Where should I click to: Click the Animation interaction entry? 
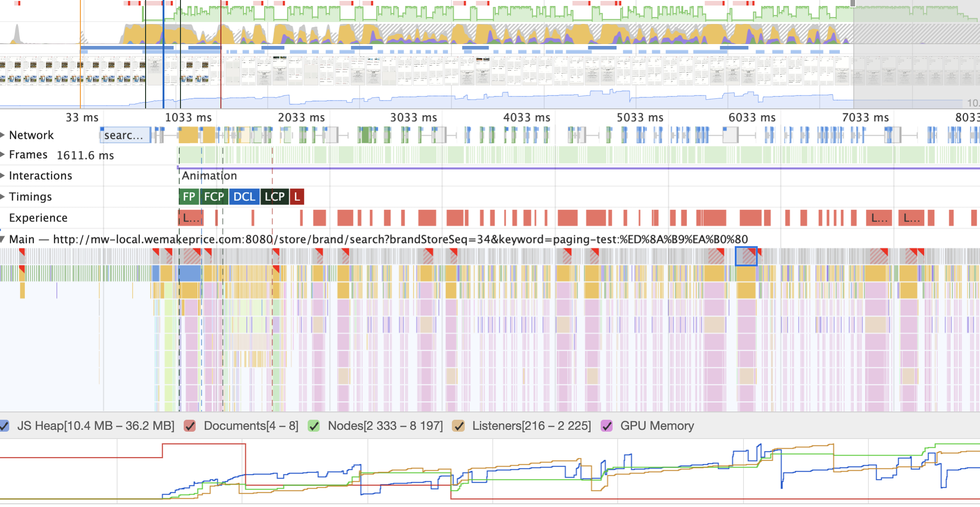pyautogui.click(x=209, y=175)
